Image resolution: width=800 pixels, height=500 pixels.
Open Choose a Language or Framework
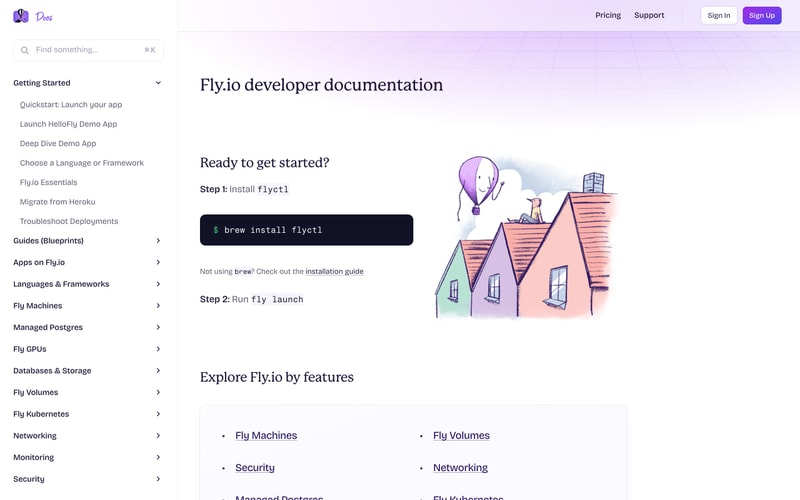[82, 163]
